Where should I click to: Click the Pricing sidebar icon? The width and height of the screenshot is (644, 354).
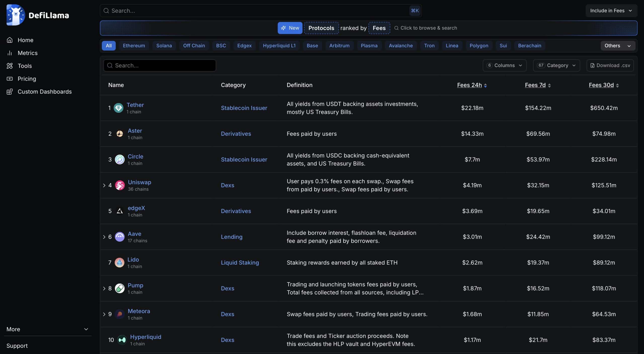click(10, 79)
